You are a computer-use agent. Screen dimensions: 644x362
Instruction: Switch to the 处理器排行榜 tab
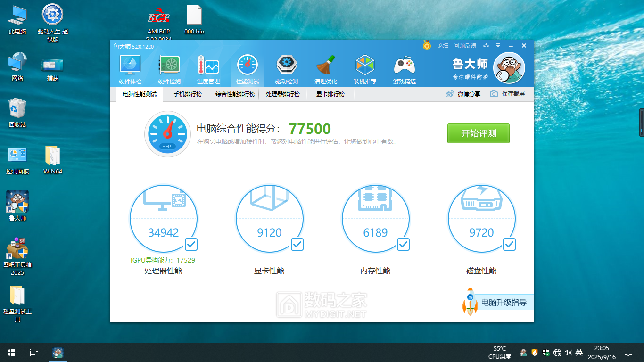point(283,94)
